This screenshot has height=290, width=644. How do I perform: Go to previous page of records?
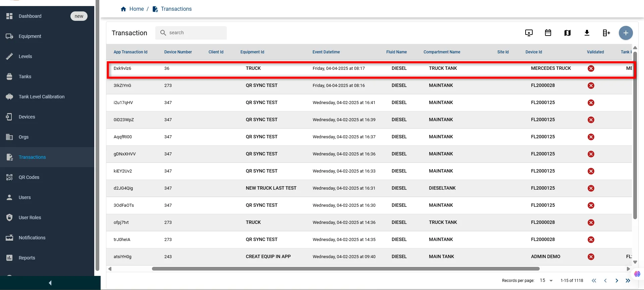pos(605,281)
